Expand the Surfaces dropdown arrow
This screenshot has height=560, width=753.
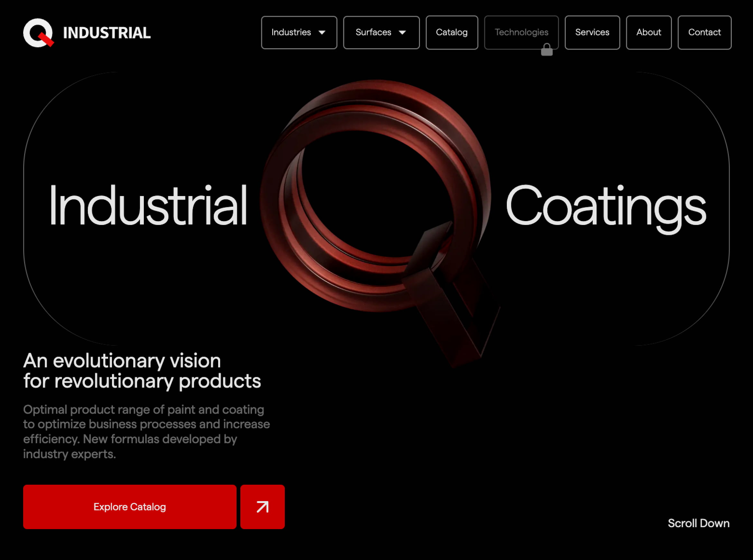point(402,33)
